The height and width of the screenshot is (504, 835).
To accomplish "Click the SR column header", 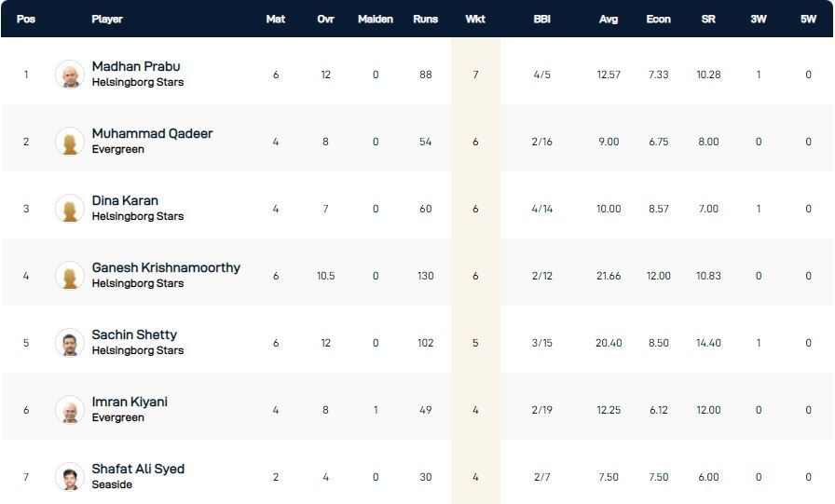I will pos(708,19).
